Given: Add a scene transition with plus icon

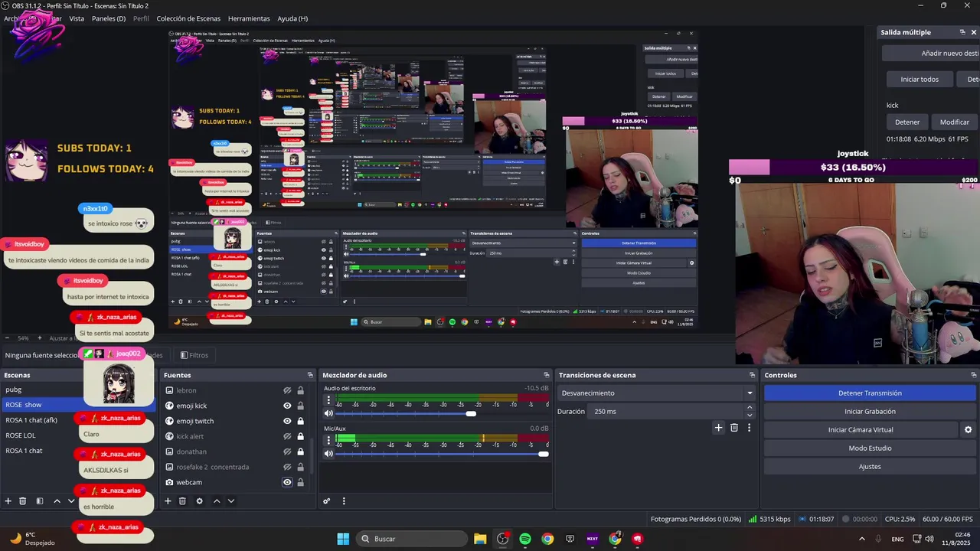Looking at the screenshot, I should coord(718,428).
